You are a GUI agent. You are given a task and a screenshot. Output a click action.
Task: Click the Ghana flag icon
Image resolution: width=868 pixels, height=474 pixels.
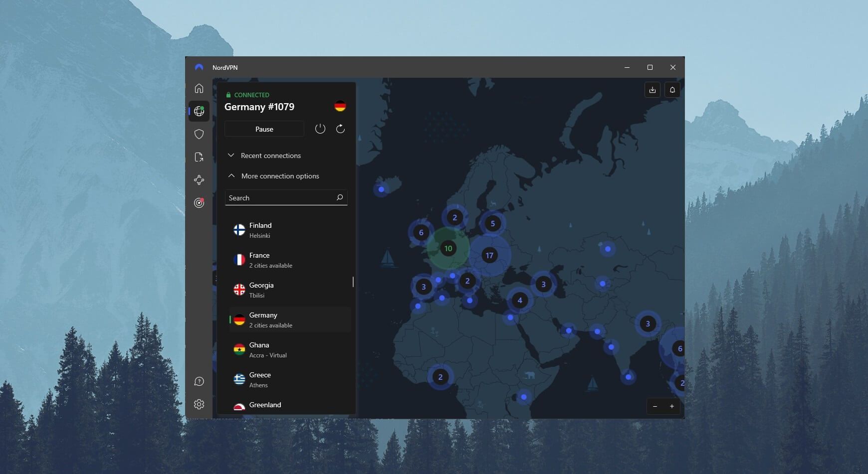pos(239,349)
